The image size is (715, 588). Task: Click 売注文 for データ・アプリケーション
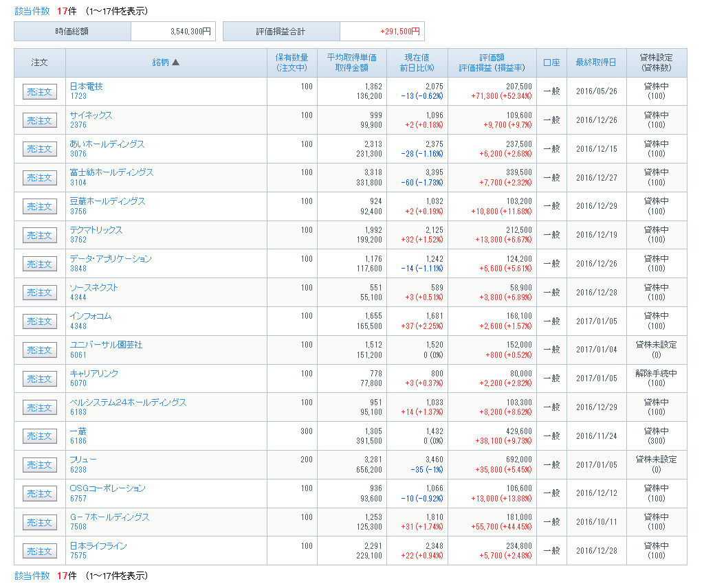tap(40, 264)
